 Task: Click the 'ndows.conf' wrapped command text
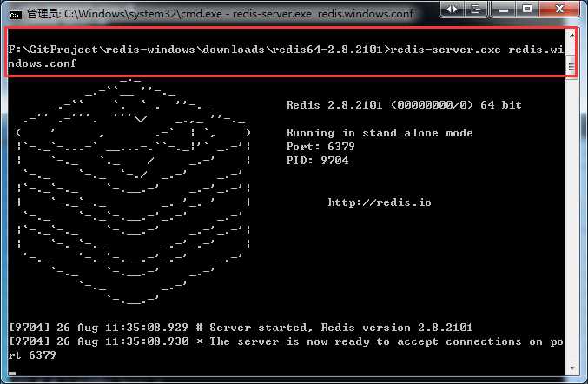click(x=42, y=63)
